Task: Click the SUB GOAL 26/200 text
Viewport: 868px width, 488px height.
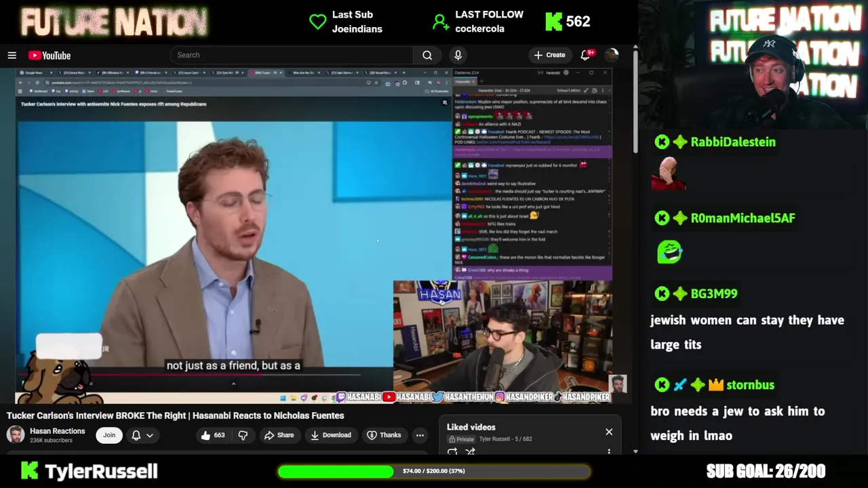Action: 766,471
